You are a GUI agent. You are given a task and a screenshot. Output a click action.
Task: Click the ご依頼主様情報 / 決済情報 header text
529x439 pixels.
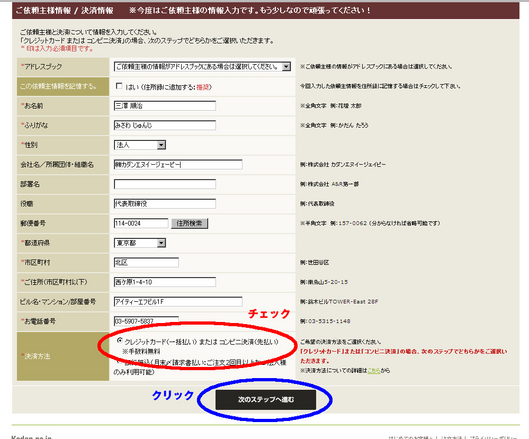pos(64,10)
